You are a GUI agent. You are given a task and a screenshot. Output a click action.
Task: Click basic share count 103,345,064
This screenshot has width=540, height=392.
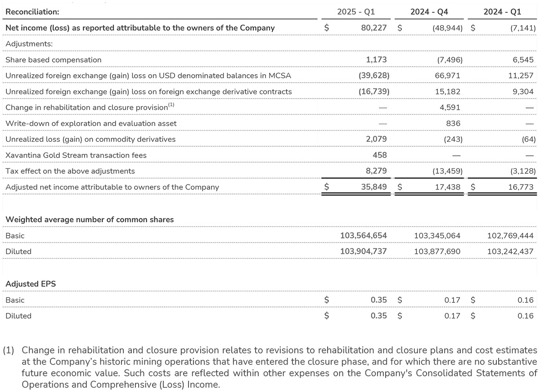(x=437, y=235)
